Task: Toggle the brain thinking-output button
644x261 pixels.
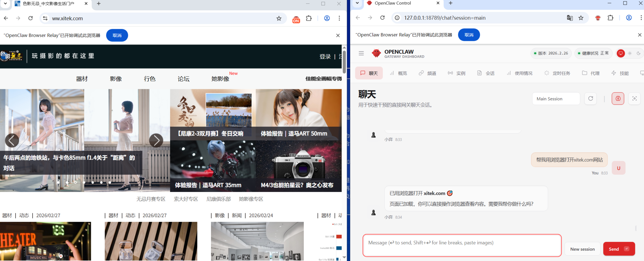Action: click(618, 98)
